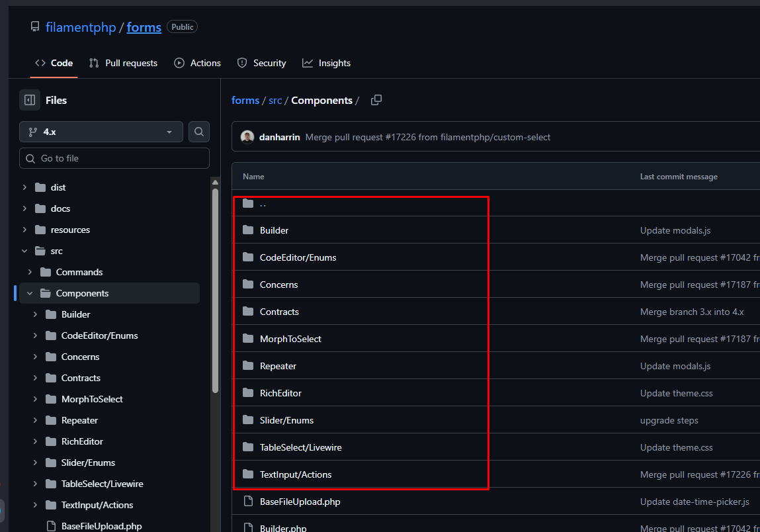Open the TextInput/Actions folder in file list

pyautogui.click(x=296, y=475)
